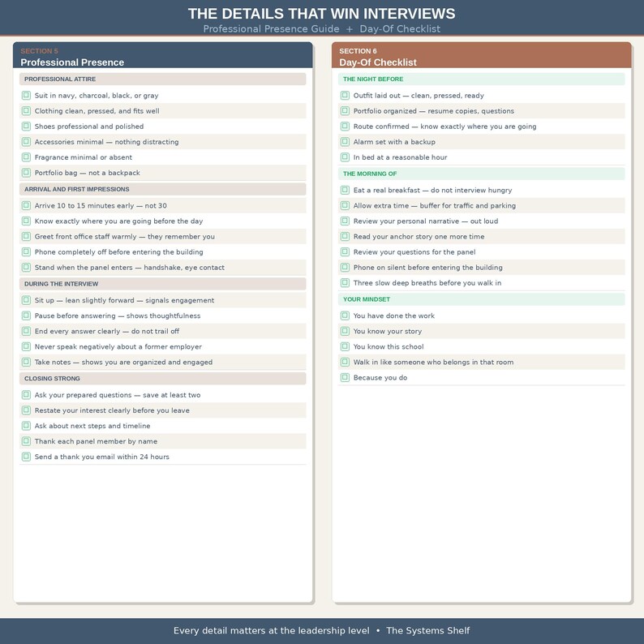Tick 'Send a thank you email within 24 hours'

pos(26,457)
